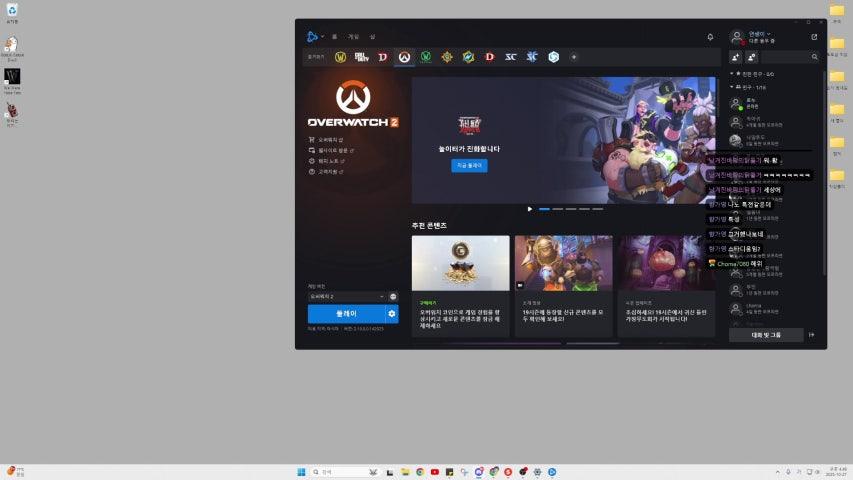The width and height of the screenshot is (853, 480).
Task: Click the Overwatch 2 icon in favorites bar
Action: [404, 57]
